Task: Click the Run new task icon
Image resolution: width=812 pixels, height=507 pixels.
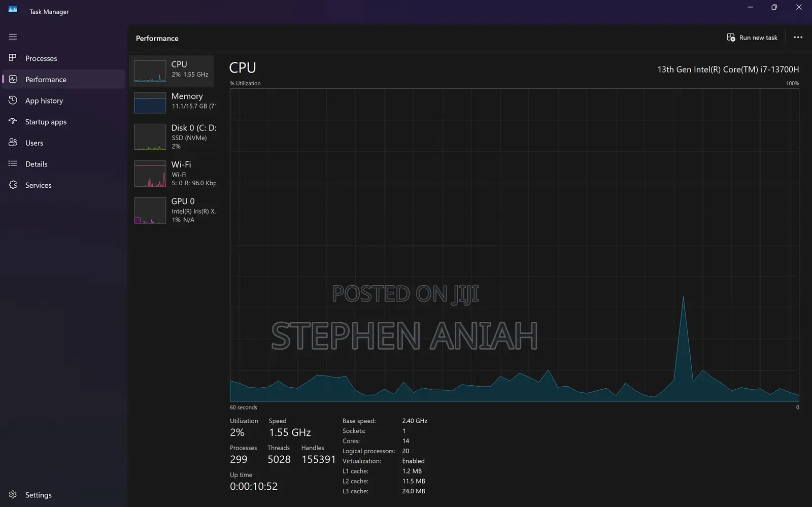Action: tap(731, 38)
